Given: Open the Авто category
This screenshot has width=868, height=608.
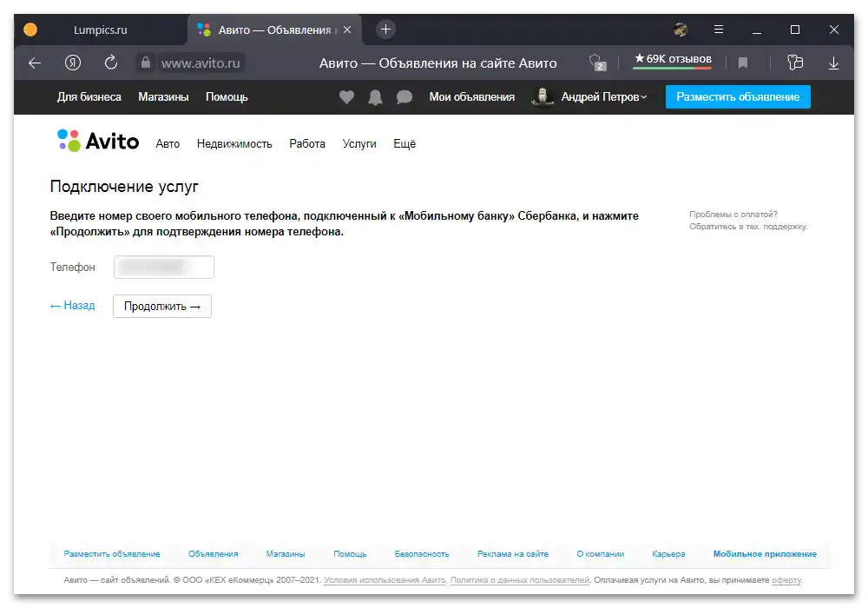Looking at the screenshot, I should (x=168, y=144).
